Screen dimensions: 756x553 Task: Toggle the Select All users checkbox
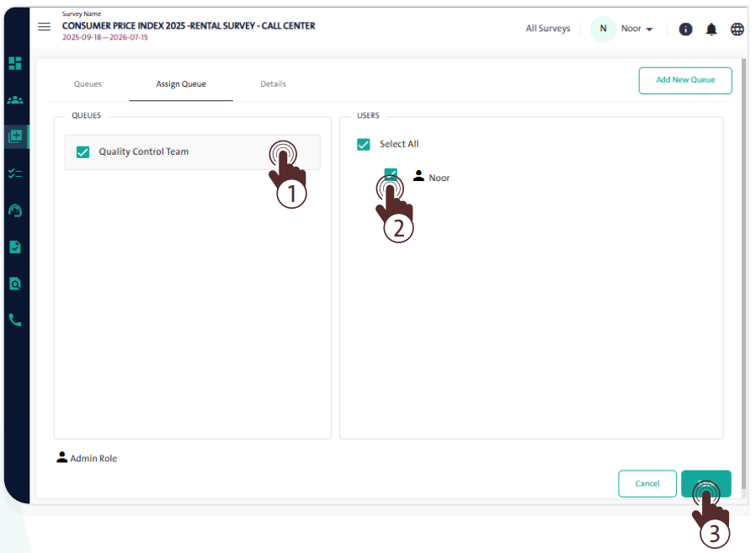pos(364,144)
